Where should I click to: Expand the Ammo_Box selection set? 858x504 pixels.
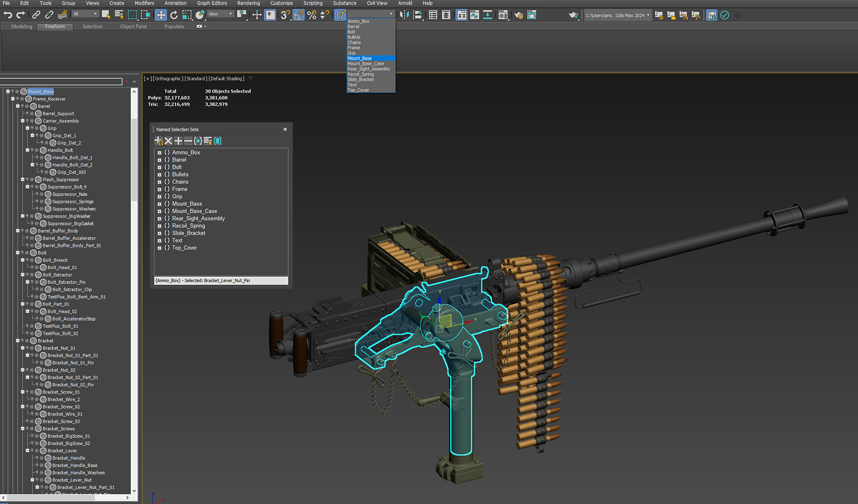click(159, 153)
